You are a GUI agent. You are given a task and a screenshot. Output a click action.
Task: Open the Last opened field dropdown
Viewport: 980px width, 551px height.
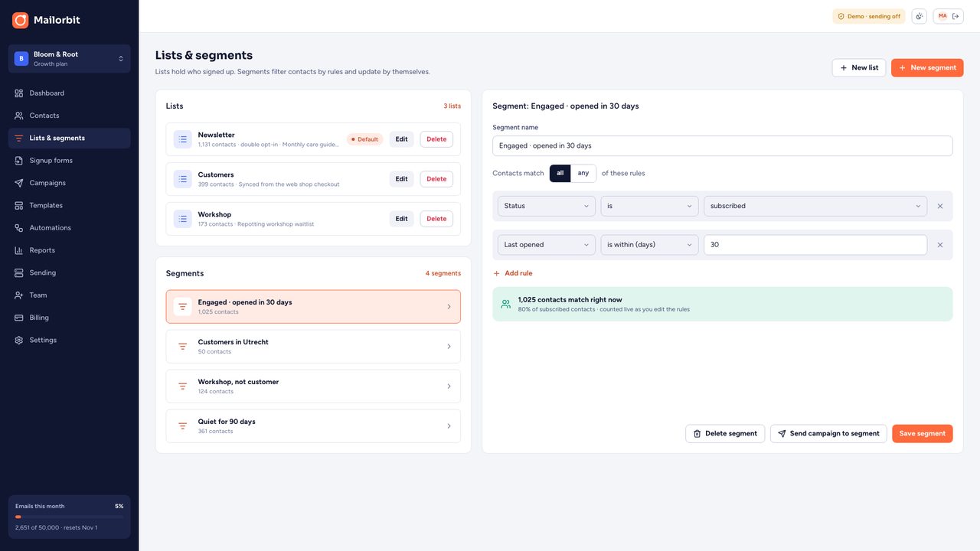pos(547,245)
